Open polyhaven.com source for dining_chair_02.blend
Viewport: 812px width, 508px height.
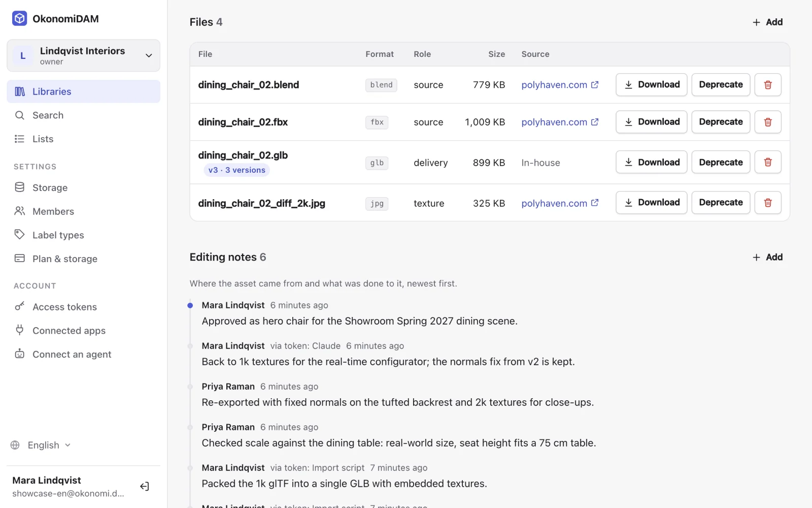pos(560,85)
